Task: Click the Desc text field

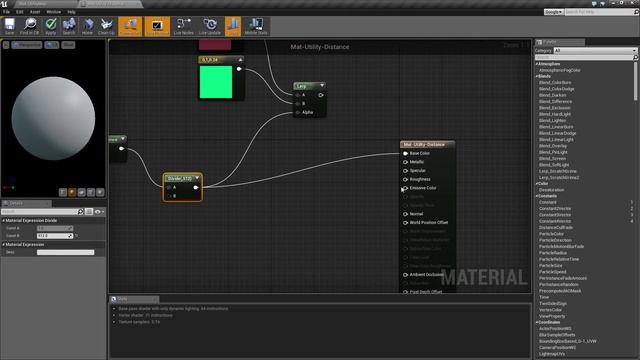Action: (66, 252)
